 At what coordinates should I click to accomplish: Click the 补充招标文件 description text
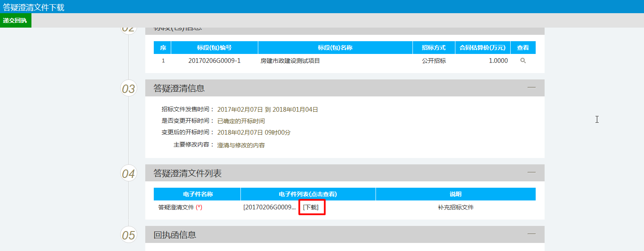(x=455, y=208)
